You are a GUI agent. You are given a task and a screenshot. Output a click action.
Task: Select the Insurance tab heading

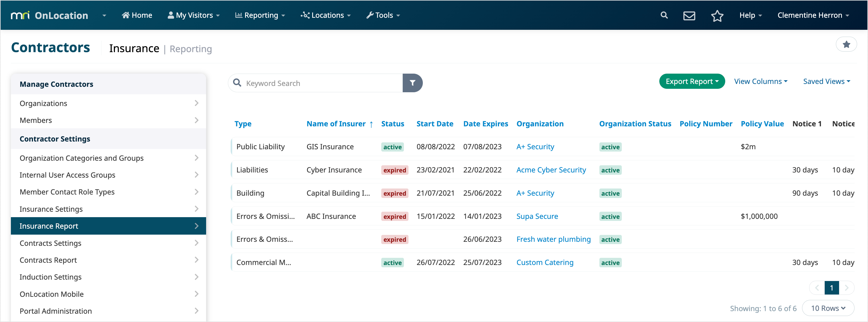point(134,48)
